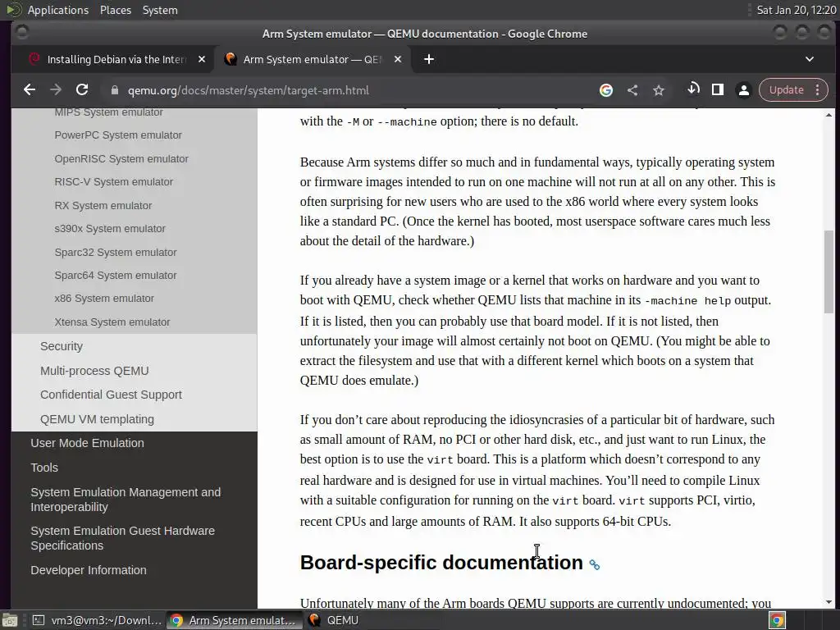Open System Emulation Guest Hardware Specifications
This screenshot has width=840, height=630.
[x=123, y=538]
